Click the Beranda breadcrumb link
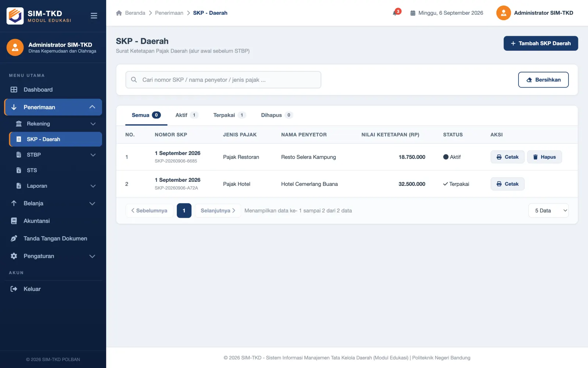 click(x=135, y=13)
